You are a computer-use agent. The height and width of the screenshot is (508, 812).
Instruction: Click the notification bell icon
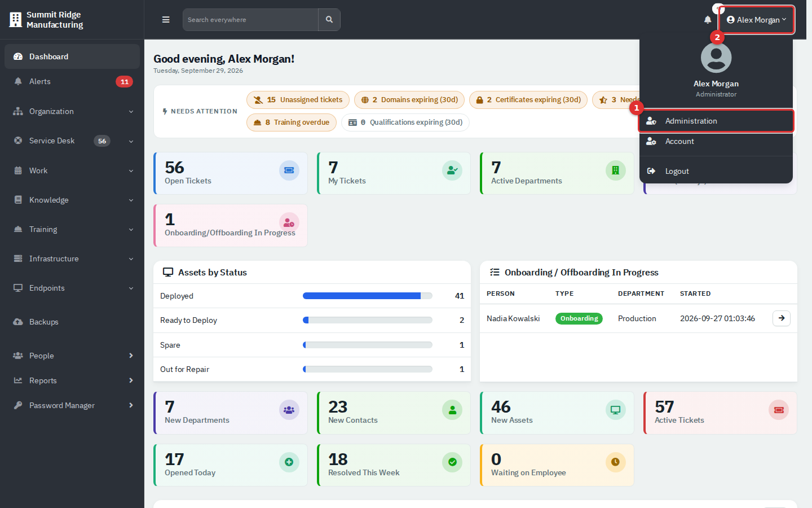point(708,20)
